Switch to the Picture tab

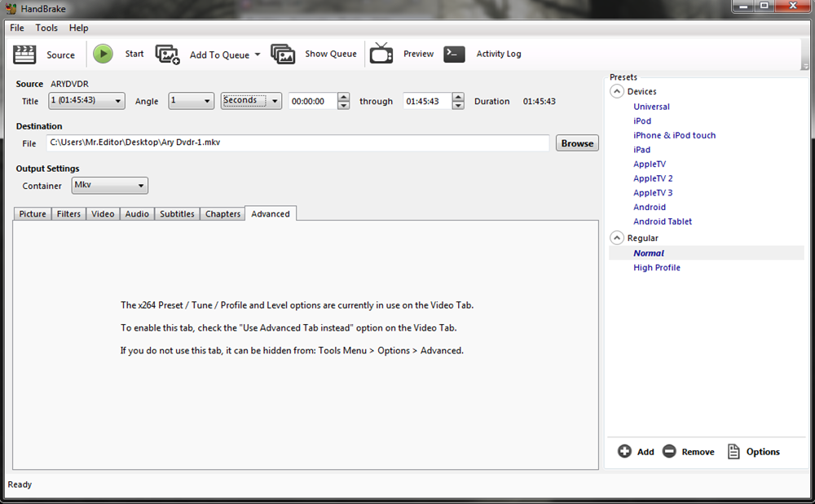[x=33, y=214]
